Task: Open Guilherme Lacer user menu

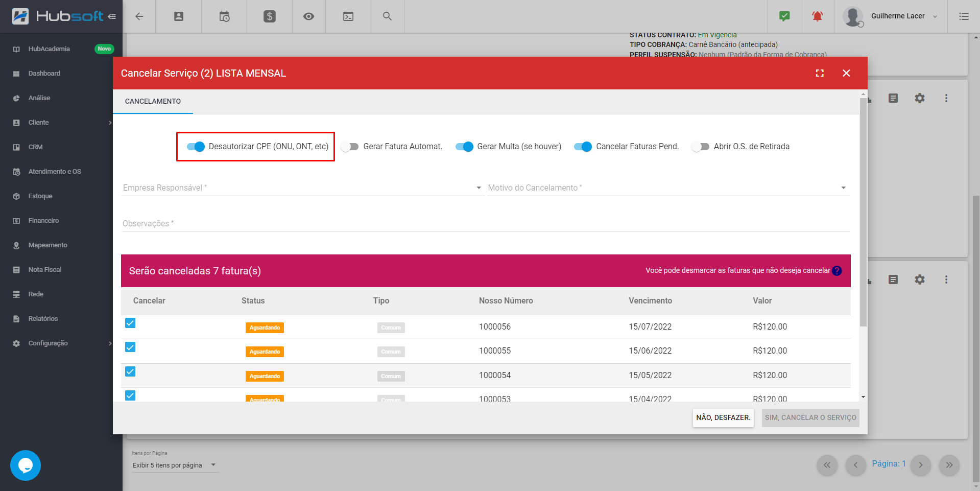Action: coord(891,16)
